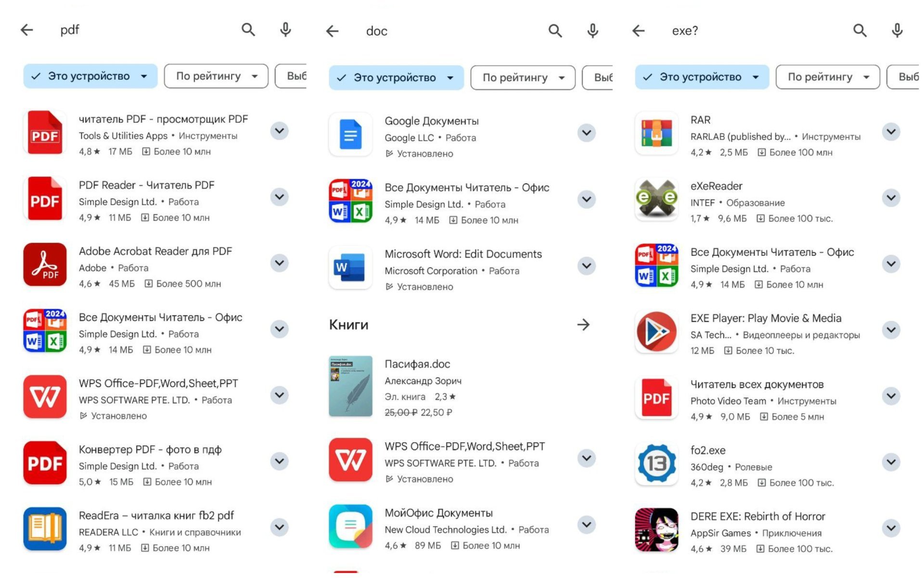Image resolution: width=924 pixels, height=578 pixels.
Task: Tap the search magnifier in the pdf panel
Action: pos(248,30)
